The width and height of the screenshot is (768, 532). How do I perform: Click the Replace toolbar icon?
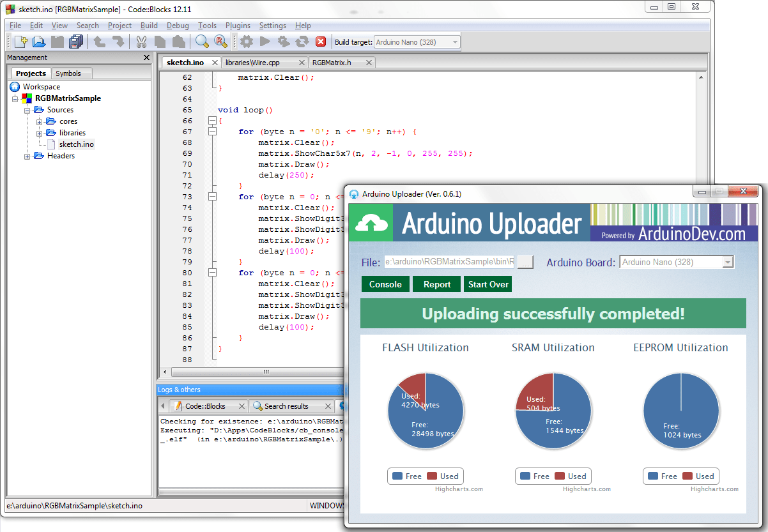220,41
